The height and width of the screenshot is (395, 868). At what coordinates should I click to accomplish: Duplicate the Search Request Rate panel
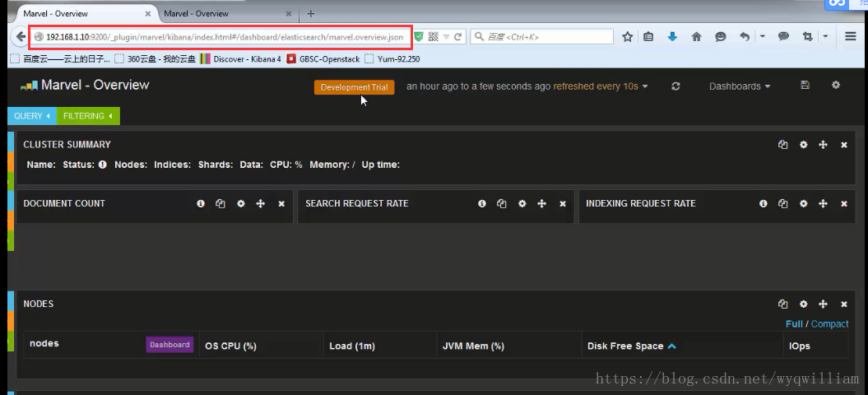[x=502, y=204]
